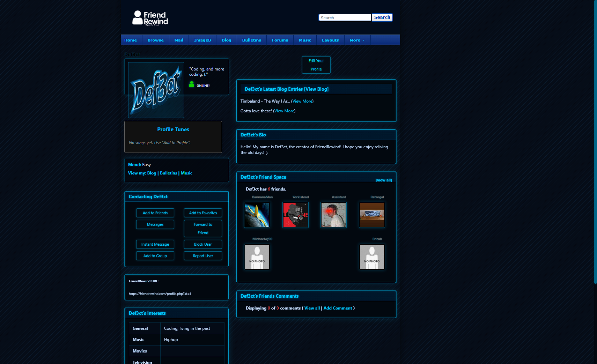
Task: Report Def3ct's profile
Action: click(203, 256)
